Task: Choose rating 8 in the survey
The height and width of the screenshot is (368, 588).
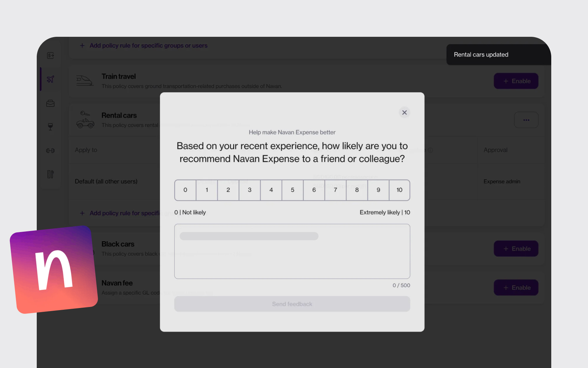Action: pyautogui.click(x=357, y=190)
